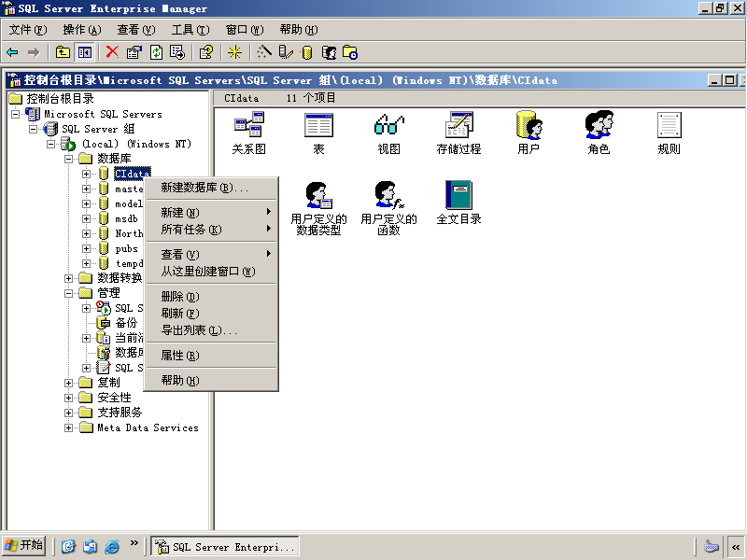Screen dimensions: 747x560
Task: Click the system tray collapse arrow
Action: tap(736, 547)
